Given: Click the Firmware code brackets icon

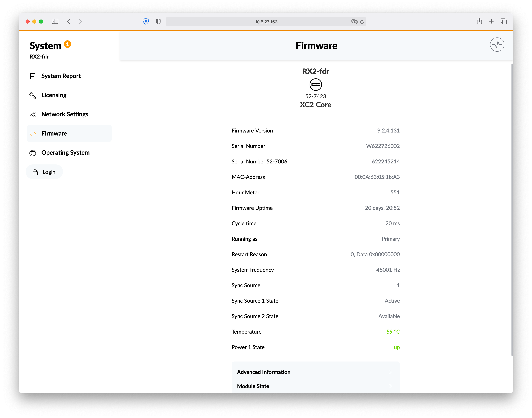Looking at the screenshot, I should tap(33, 134).
